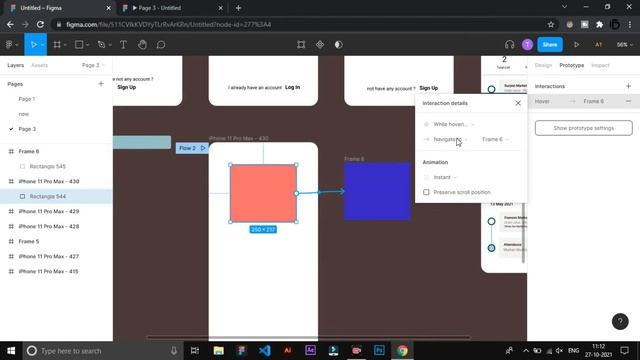
Task: Close the Interaction details panel
Action: tap(518, 103)
